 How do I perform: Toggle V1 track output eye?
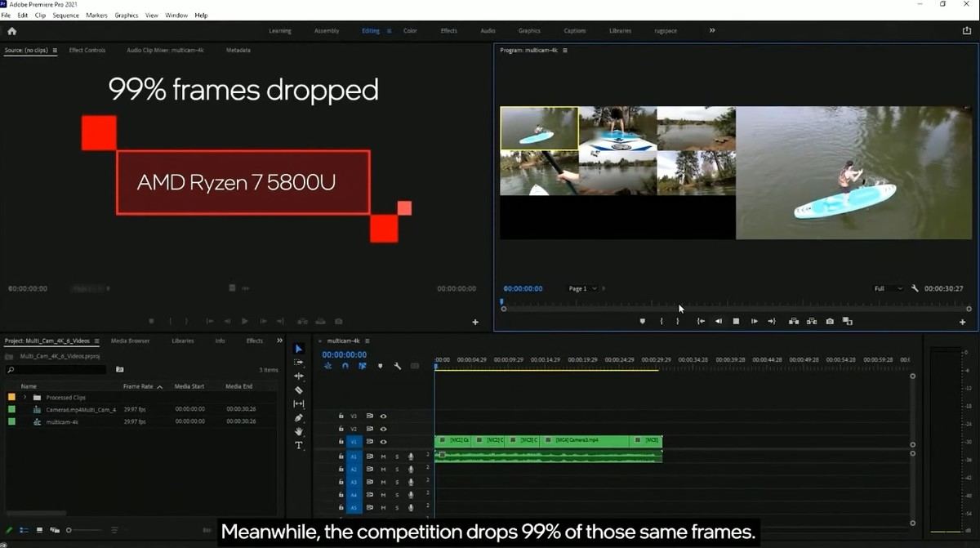tap(383, 442)
